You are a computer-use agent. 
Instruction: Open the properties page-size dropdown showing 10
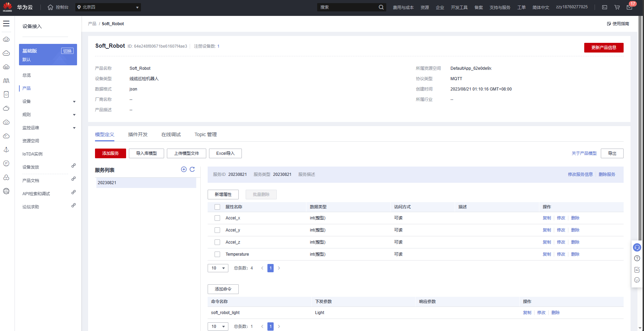(218, 268)
